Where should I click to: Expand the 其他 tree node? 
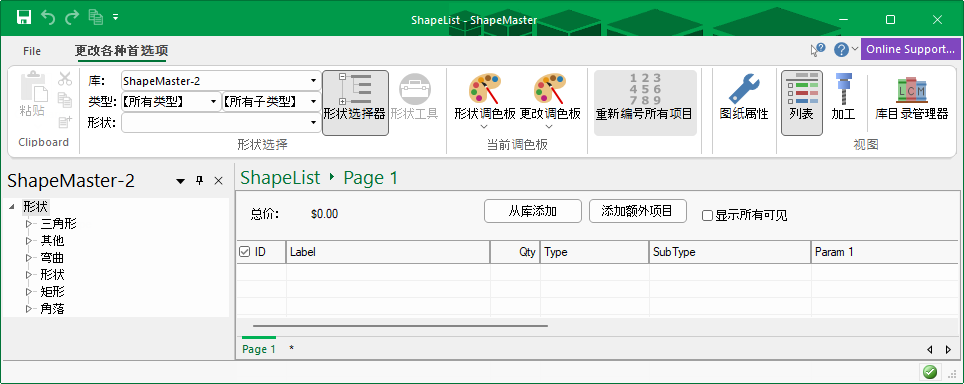tap(28, 241)
